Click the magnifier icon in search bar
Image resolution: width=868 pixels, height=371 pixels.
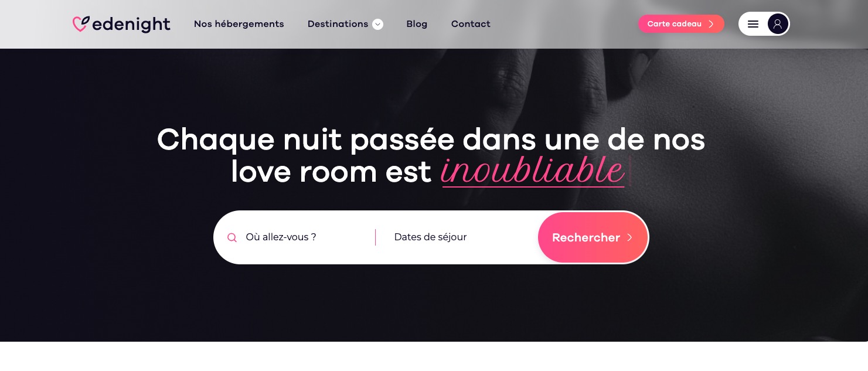232,237
